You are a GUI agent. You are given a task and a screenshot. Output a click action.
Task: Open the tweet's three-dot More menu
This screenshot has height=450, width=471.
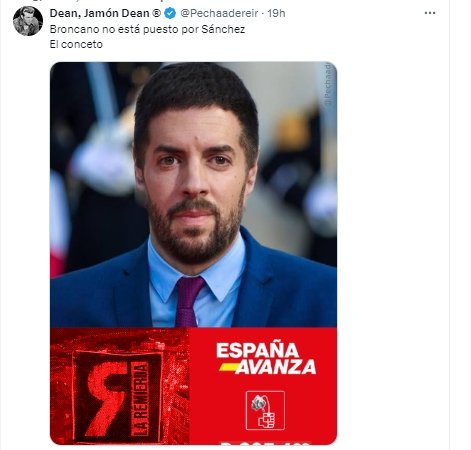click(430, 13)
